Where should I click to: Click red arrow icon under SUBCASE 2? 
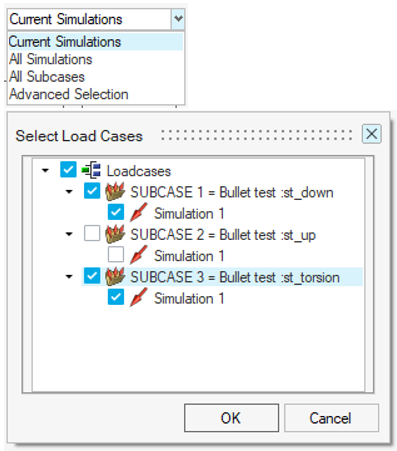point(138,255)
